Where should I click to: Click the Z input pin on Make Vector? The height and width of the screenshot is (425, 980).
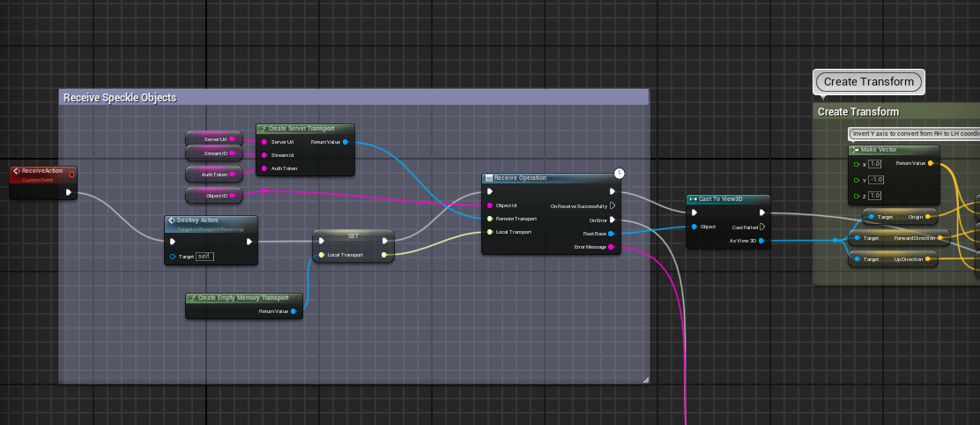click(857, 196)
